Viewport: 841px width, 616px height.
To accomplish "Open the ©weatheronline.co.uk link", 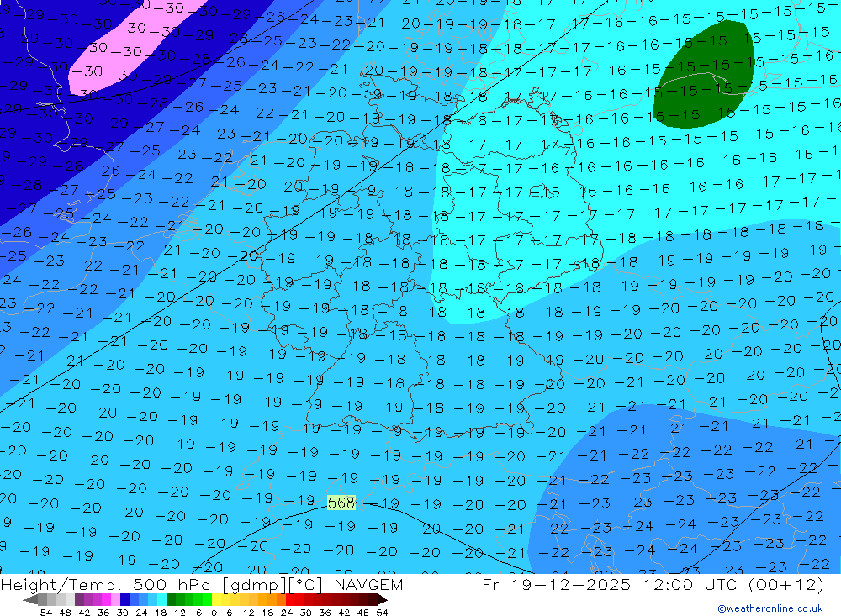I will [x=770, y=608].
